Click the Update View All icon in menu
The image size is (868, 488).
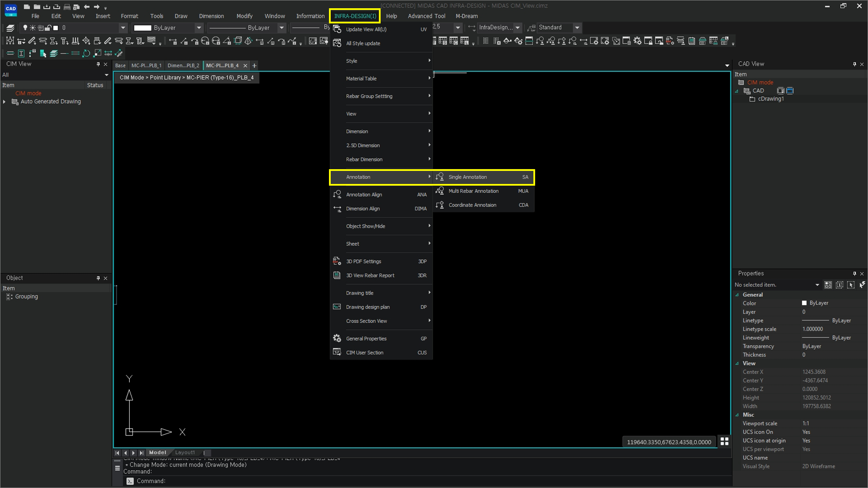(337, 29)
